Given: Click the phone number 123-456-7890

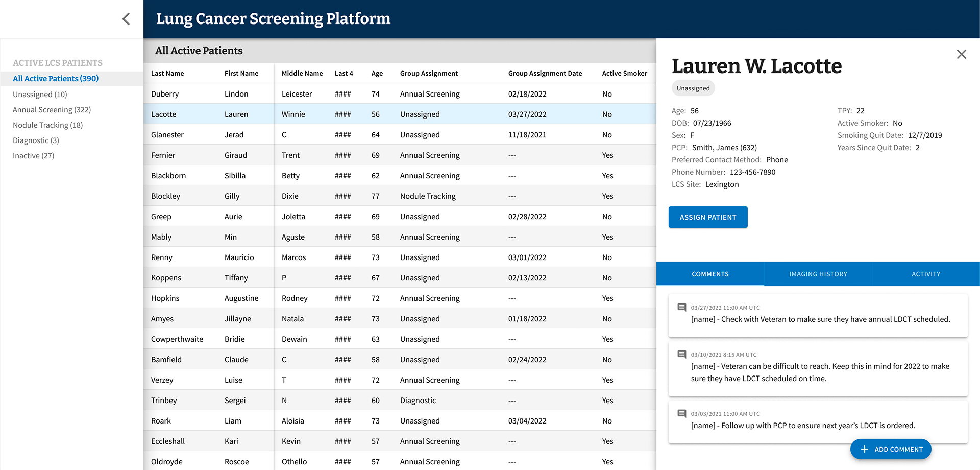Looking at the screenshot, I should click(x=752, y=172).
